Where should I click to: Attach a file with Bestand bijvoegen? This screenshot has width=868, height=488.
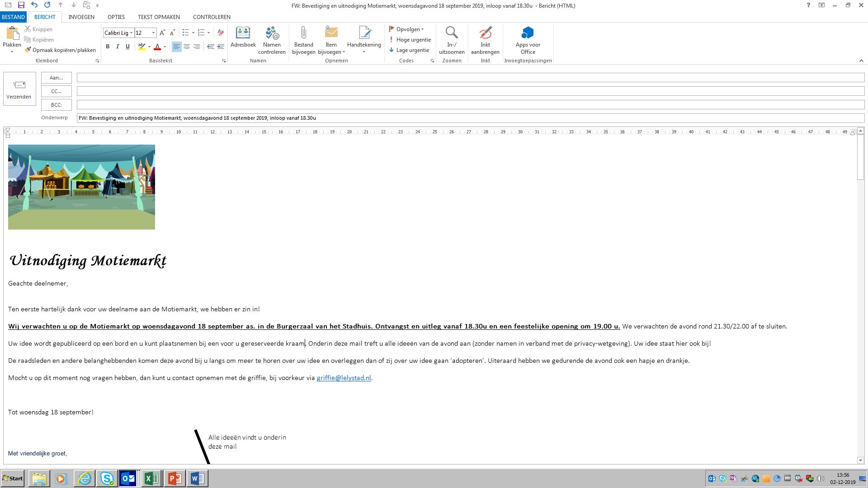(304, 40)
